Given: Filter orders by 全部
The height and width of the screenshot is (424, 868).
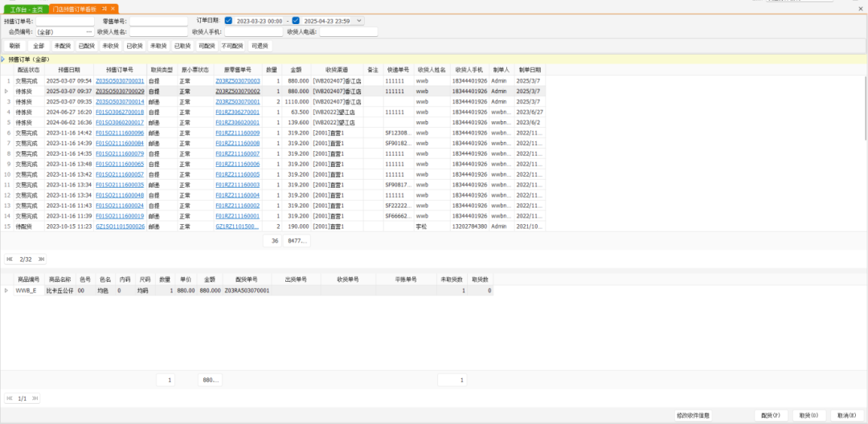Looking at the screenshot, I should click(39, 46).
